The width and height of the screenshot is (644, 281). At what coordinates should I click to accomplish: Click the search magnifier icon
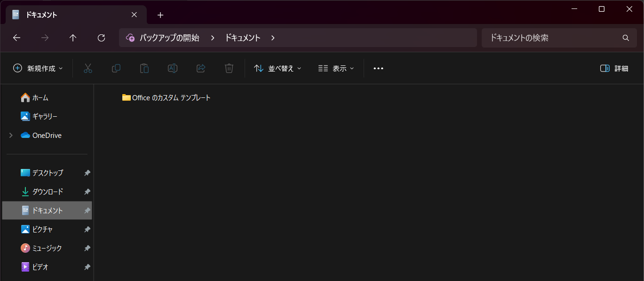point(626,38)
